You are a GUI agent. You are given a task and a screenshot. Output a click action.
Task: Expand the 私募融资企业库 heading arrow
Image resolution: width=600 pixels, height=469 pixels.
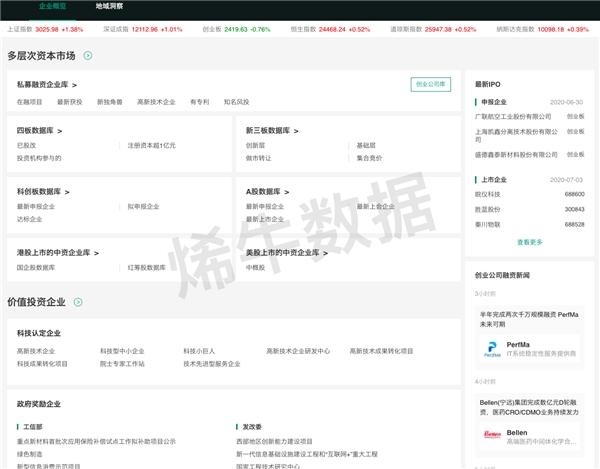(x=74, y=85)
